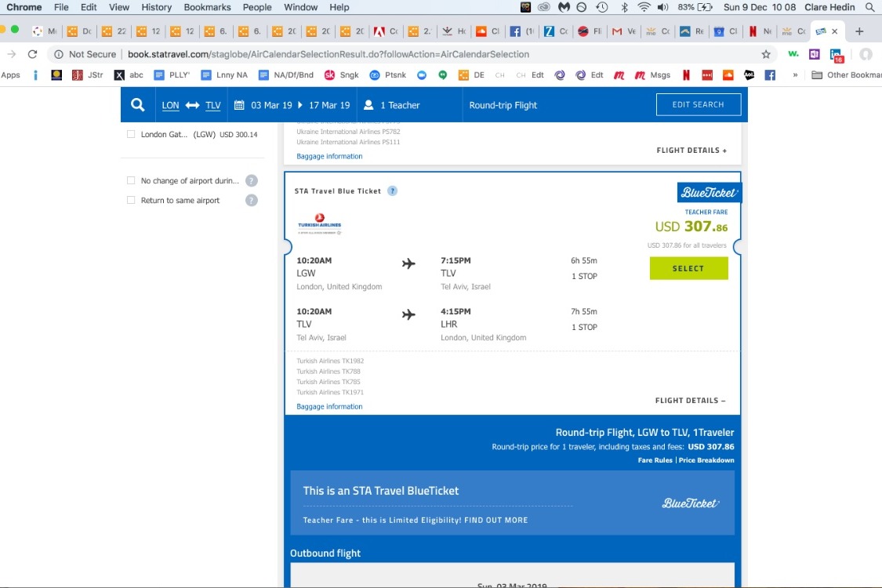Viewport: 882px width, 588px height.
Task: Click the green SELECT button for the Turkish Airlines fare
Action: coord(688,268)
